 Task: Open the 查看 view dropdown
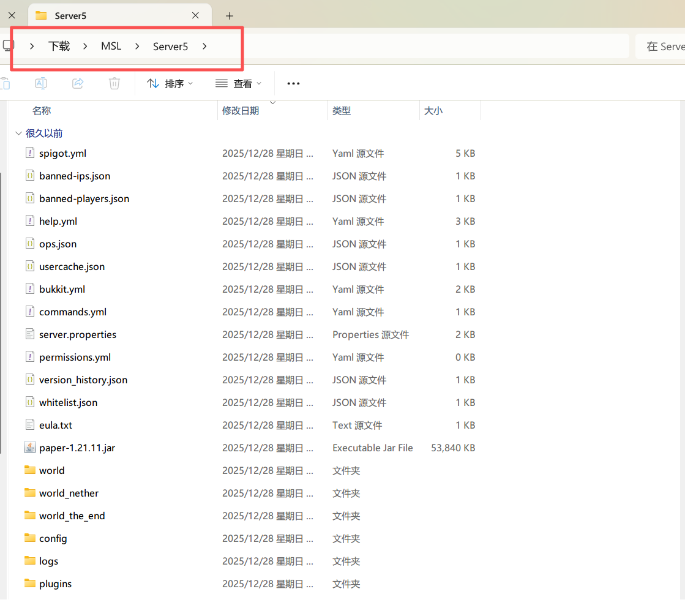(239, 83)
